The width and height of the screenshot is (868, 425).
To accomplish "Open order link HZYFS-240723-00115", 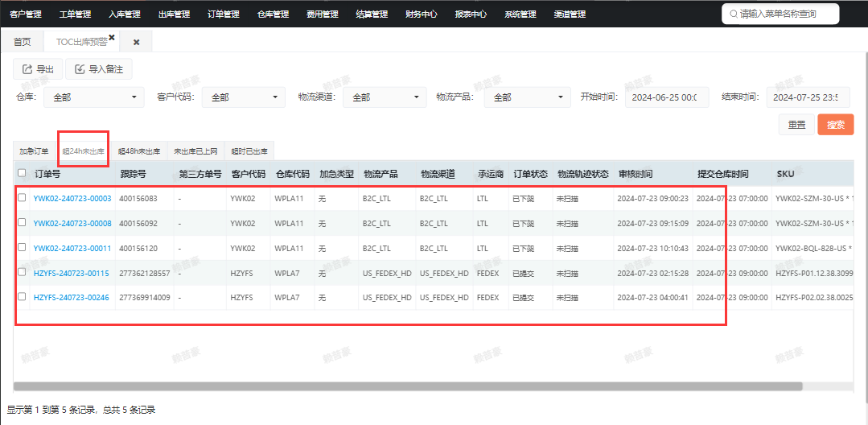I will pos(71,273).
